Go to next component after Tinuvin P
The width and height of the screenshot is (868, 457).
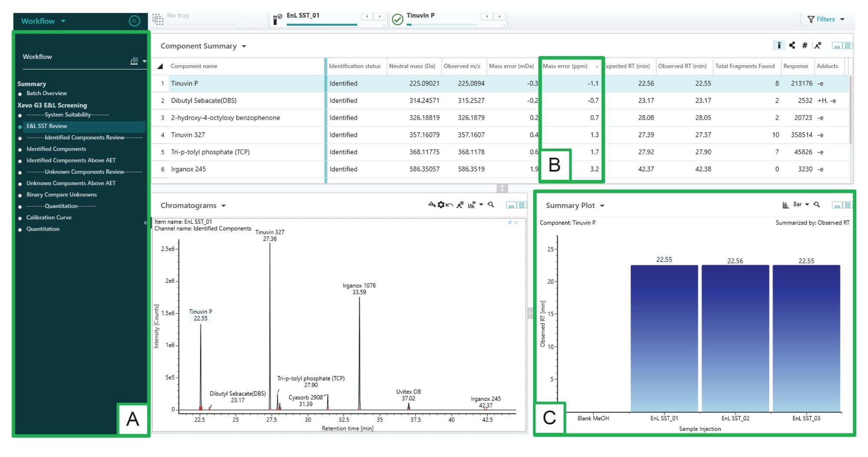[x=500, y=17]
